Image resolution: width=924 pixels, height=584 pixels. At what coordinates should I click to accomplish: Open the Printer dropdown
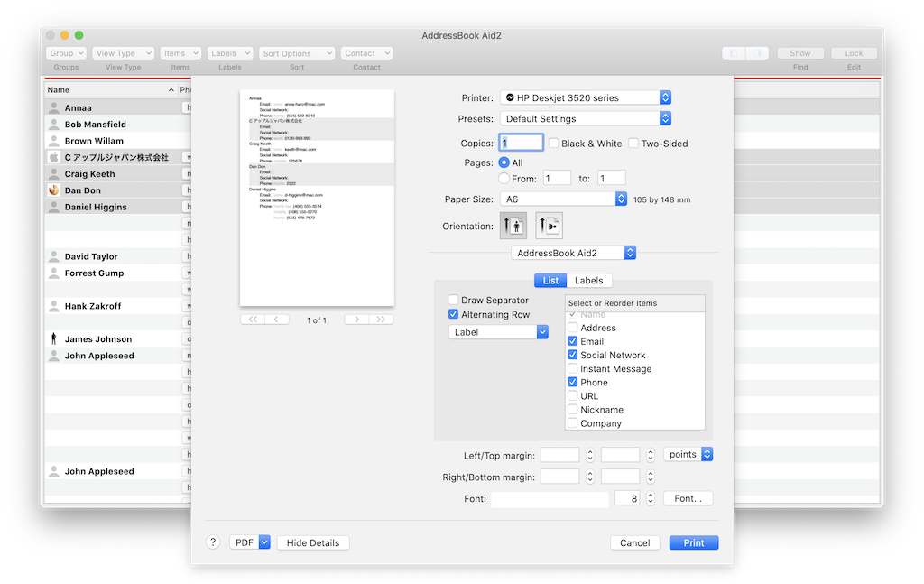[x=586, y=97]
